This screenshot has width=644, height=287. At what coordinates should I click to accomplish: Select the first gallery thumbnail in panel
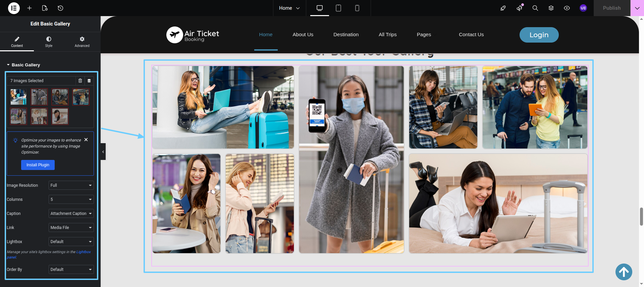click(x=18, y=97)
